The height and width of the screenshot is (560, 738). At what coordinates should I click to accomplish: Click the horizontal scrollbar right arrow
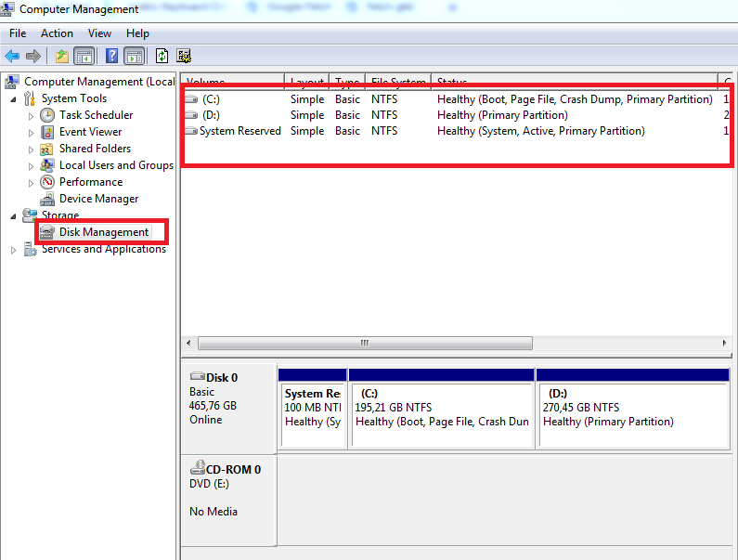pos(724,343)
